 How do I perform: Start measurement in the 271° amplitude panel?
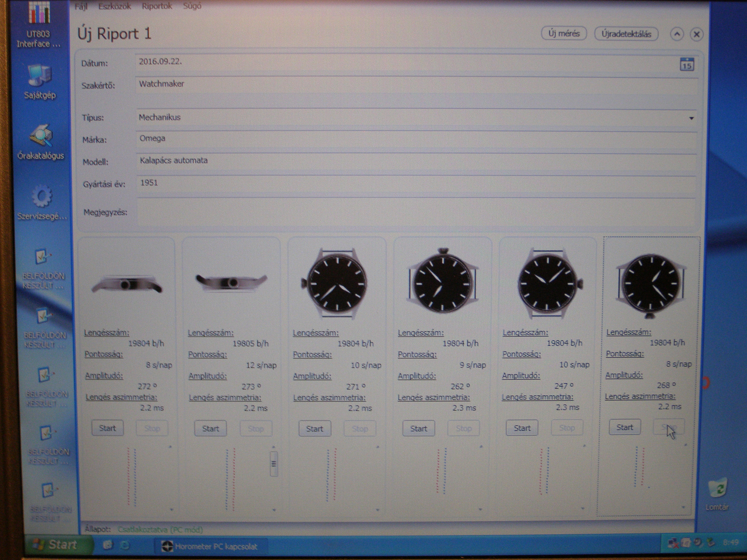click(x=315, y=428)
